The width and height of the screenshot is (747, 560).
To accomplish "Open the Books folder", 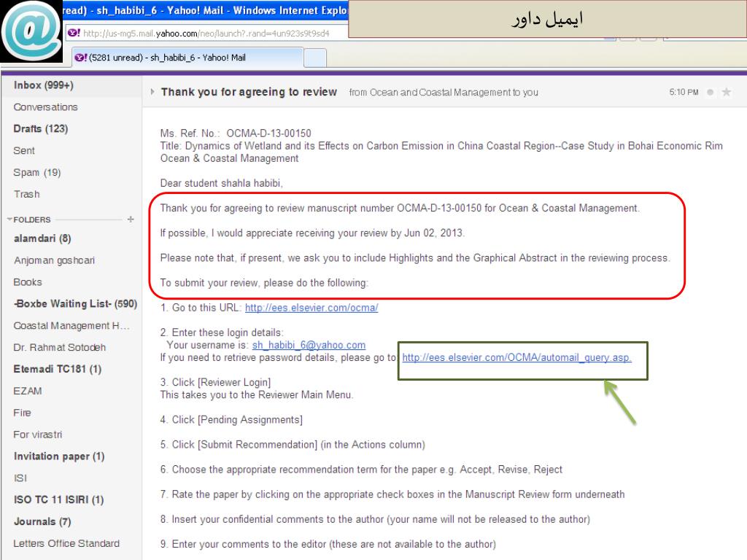I will point(28,282).
